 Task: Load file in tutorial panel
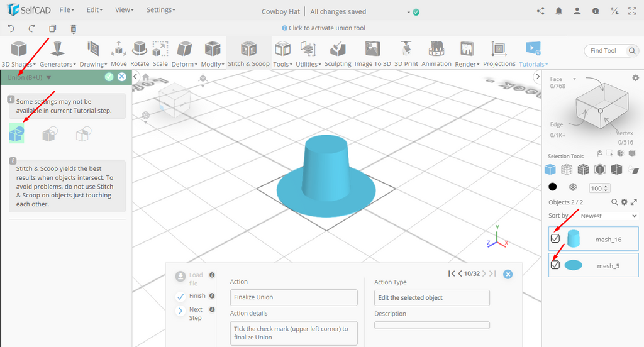point(190,279)
